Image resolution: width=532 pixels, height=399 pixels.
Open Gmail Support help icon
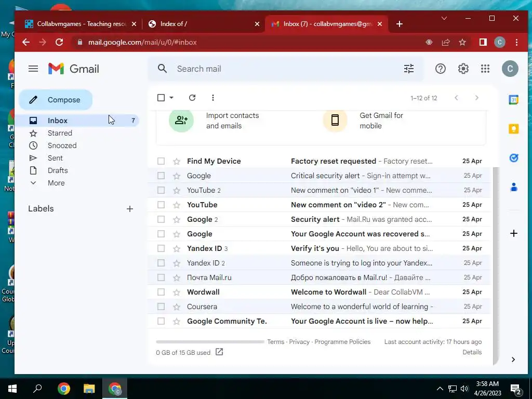point(440,69)
